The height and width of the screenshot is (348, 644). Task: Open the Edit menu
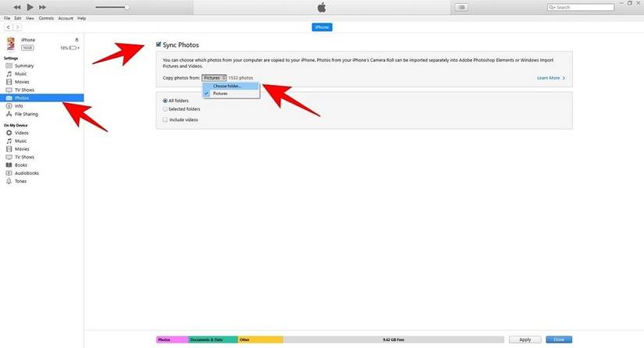coord(18,18)
